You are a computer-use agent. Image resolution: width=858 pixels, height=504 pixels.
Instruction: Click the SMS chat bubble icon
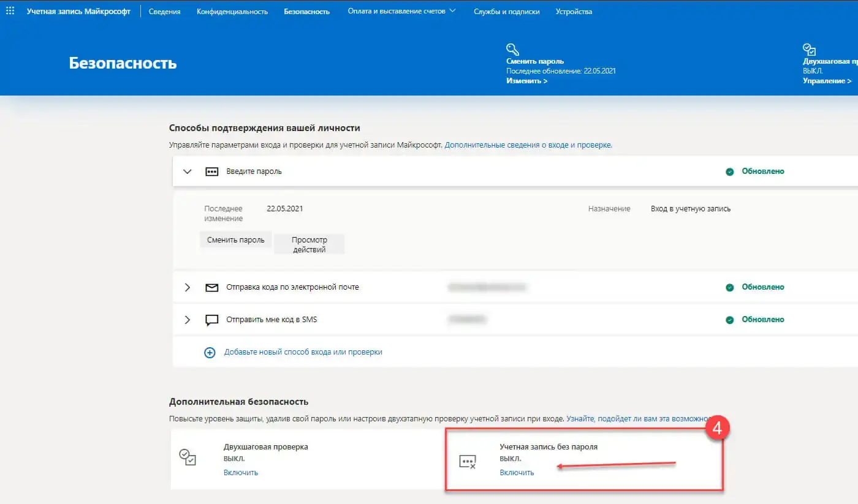click(x=211, y=320)
